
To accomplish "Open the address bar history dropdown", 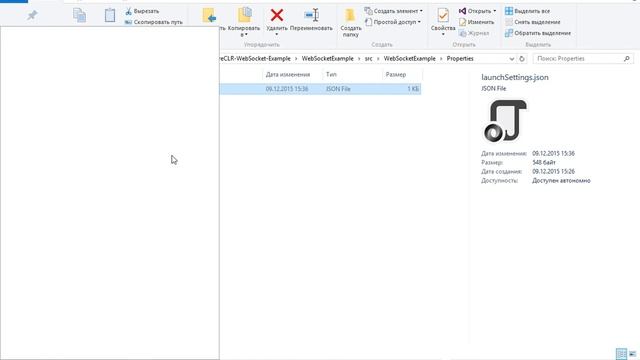I will (511, 59).
